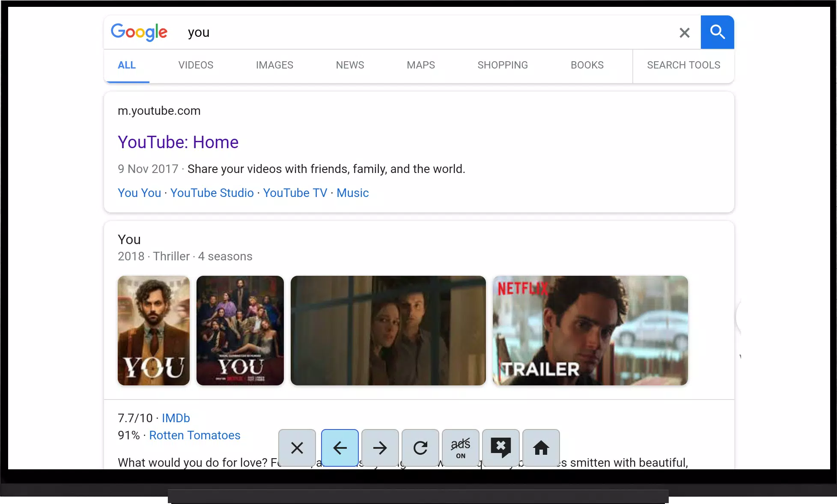Open the MAPS tab

click(x=421, y=65)
